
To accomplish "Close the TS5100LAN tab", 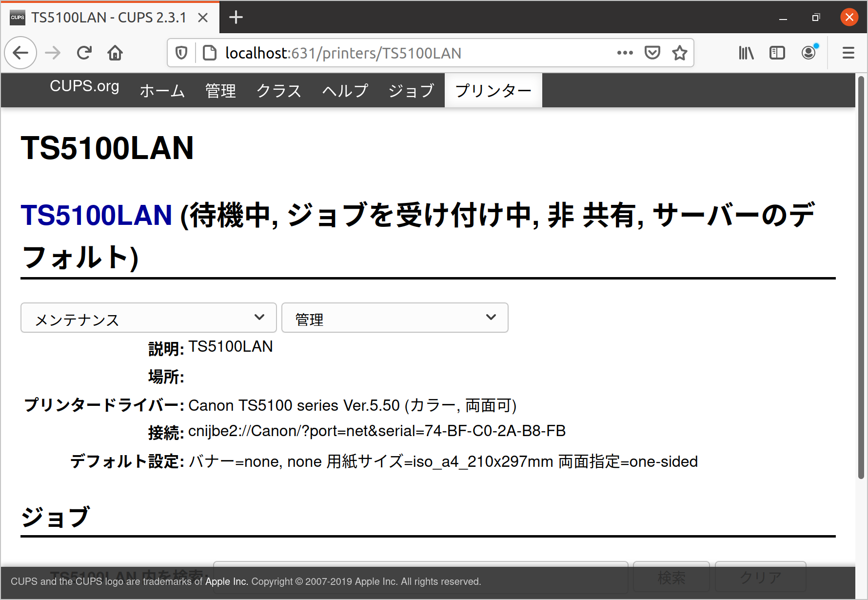I will 203,18.
